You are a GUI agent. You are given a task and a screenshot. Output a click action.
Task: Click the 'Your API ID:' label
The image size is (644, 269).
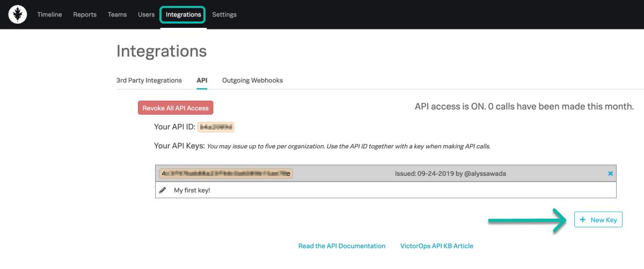174,128
